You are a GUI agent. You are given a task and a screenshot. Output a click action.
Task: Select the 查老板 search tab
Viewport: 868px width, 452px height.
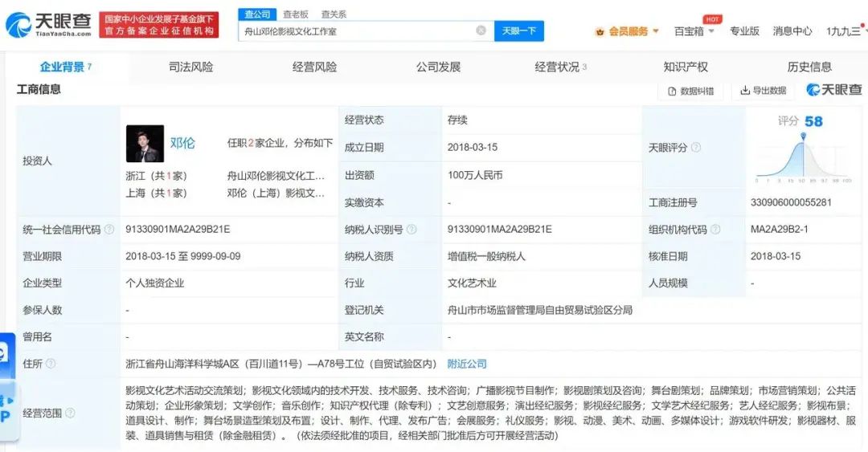pos(296,14)
